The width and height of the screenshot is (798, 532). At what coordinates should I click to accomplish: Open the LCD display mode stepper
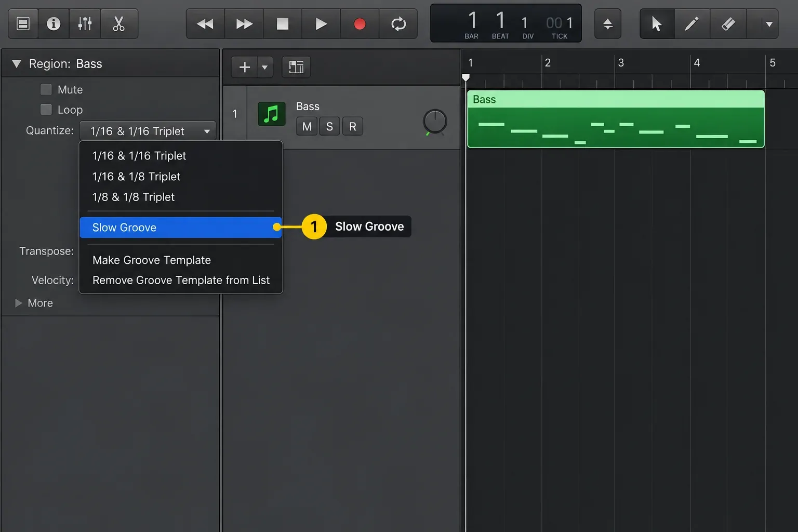point(608,24)
